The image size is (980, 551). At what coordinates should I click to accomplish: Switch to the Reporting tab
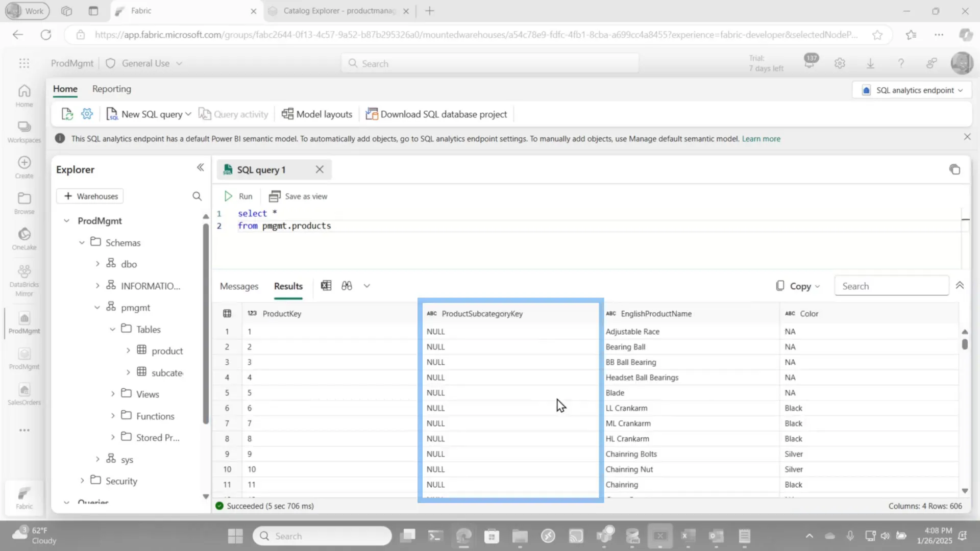click(111, 89)
